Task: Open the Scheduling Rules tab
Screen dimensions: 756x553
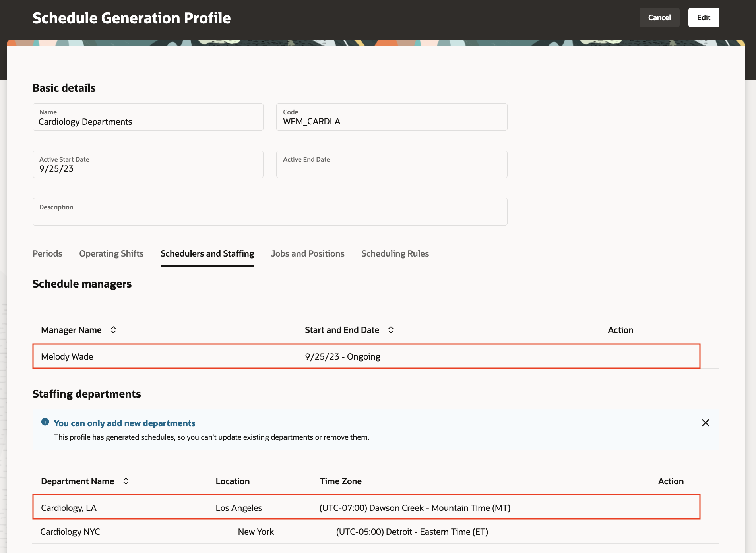Action: [395, 253]
